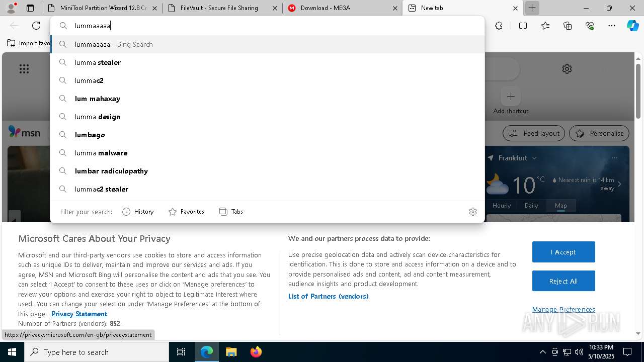
Task: Open the Copilot icon
Action: point(632,26)
